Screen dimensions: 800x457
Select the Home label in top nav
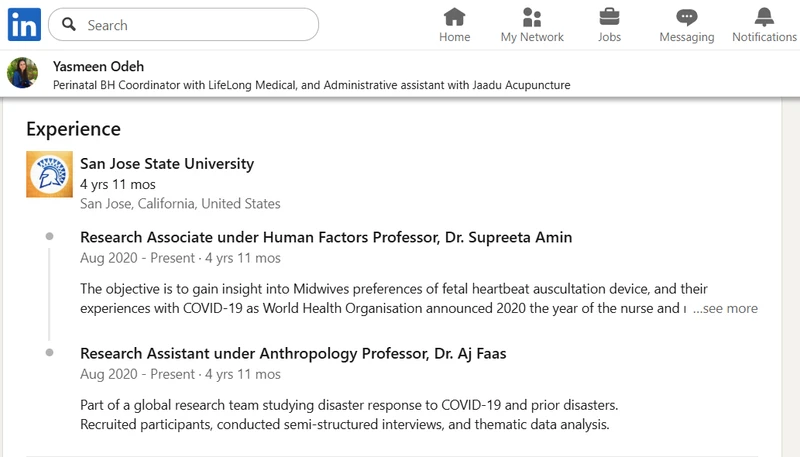[455, 37]
